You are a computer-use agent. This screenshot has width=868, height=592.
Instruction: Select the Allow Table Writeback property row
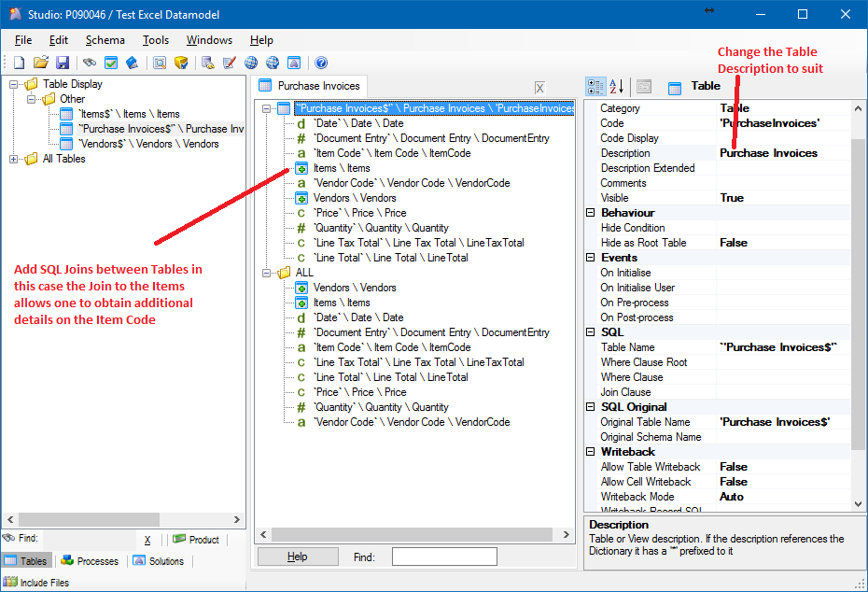[718, 467]
